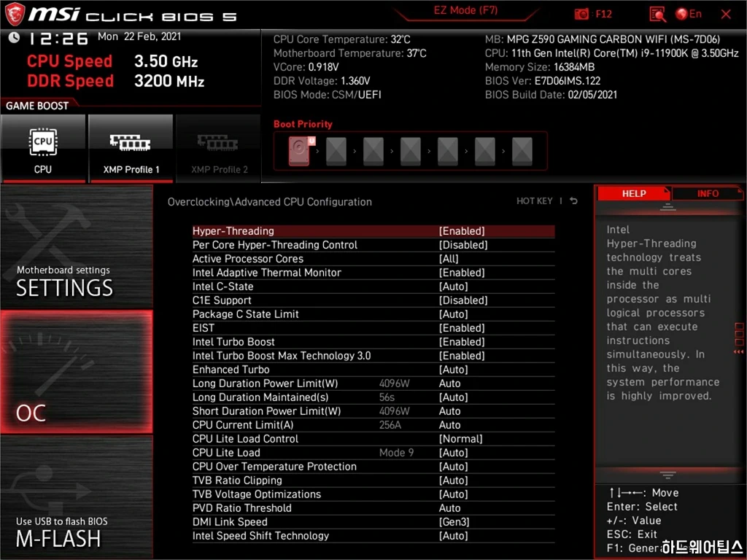This screenshot has width=747, height=560.
Task: Enable XMP Profile 1
Action: tap(131, 149)
